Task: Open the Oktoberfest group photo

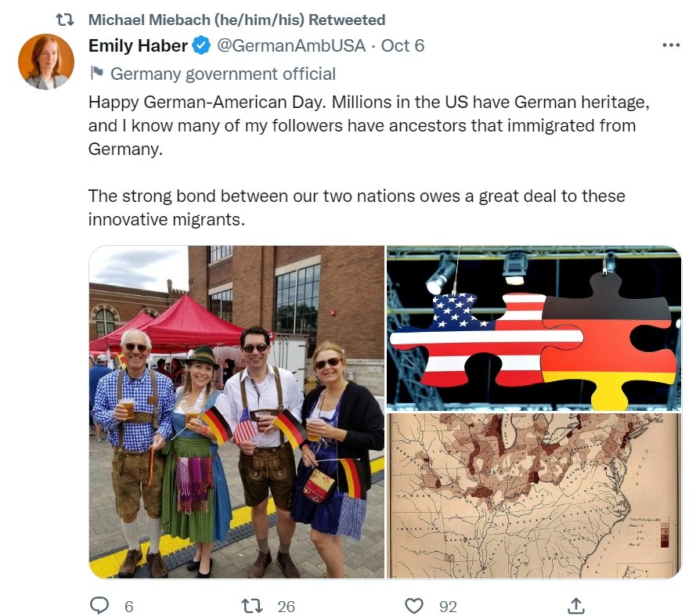Action: tap(236, 412)
